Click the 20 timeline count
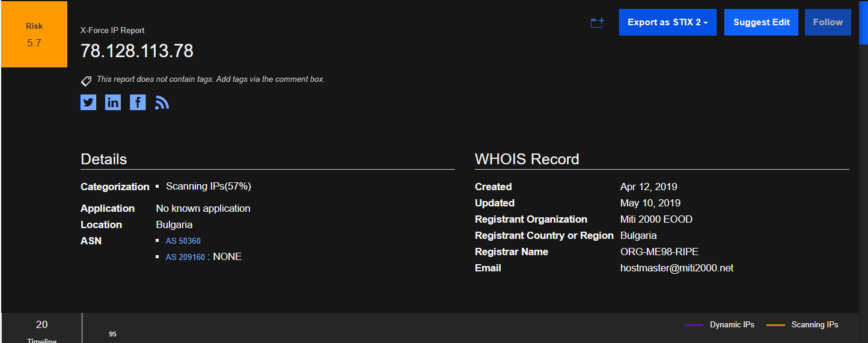The width and height of the screenshot is (868, 343). tap(41, 325)
